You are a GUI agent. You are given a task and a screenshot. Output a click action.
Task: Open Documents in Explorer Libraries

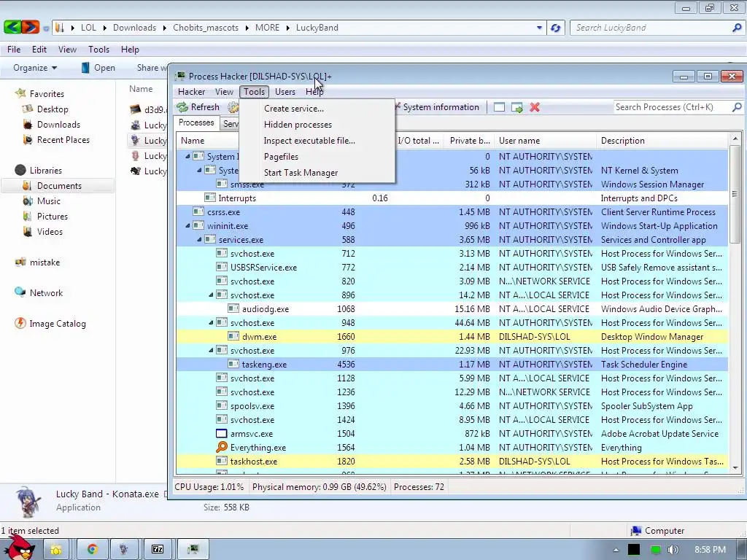click(59, 186)
